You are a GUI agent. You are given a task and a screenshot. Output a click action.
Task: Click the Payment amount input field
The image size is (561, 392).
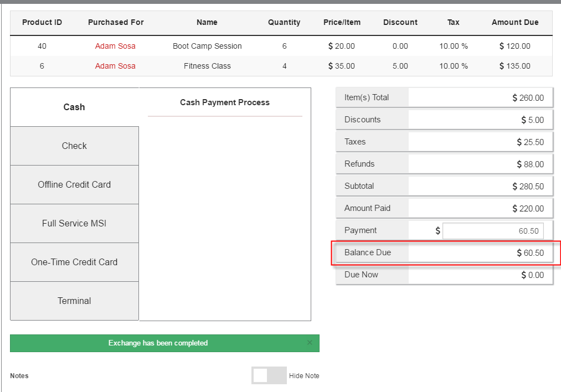tap(493, 231)
